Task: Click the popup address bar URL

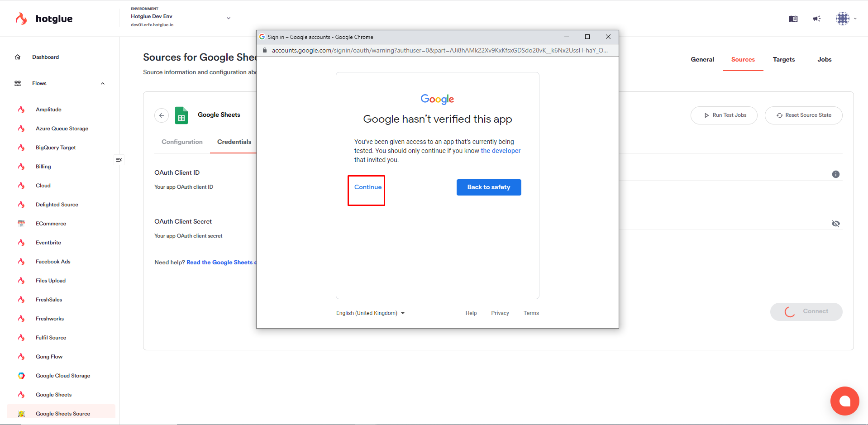Action: click(x=440, y=50)
